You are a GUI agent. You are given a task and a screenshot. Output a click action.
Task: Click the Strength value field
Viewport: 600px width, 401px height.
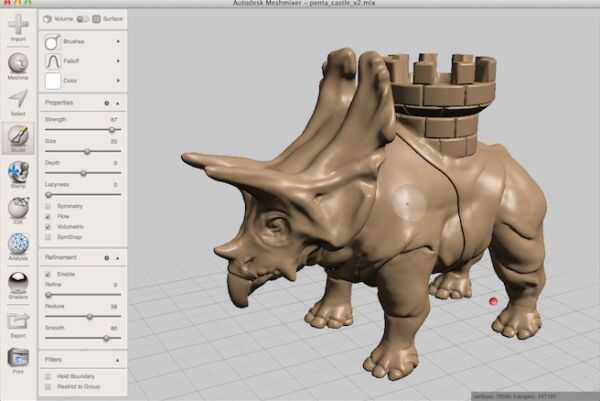114,119
